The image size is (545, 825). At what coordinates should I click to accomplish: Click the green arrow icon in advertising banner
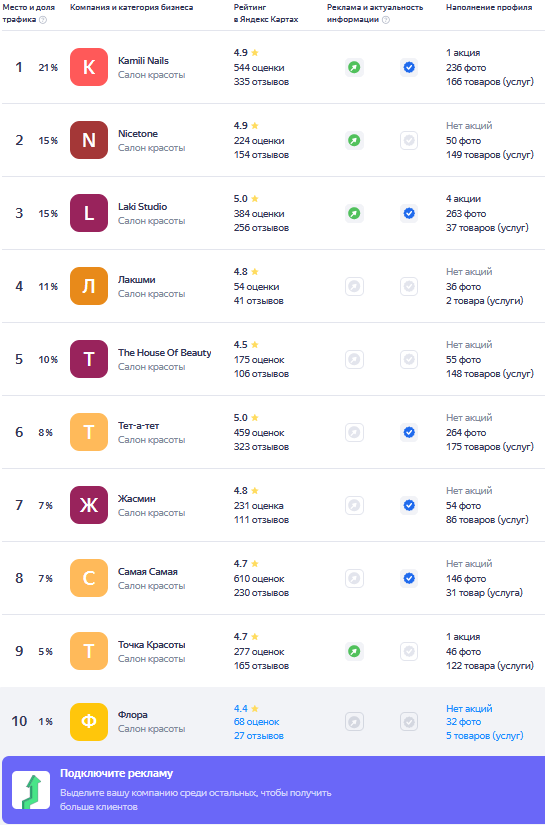(31, 790)
